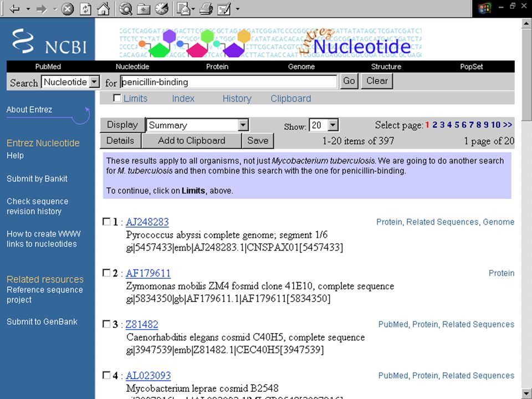
Task: Click the Go search button
Action: click(x=349, y=81)
